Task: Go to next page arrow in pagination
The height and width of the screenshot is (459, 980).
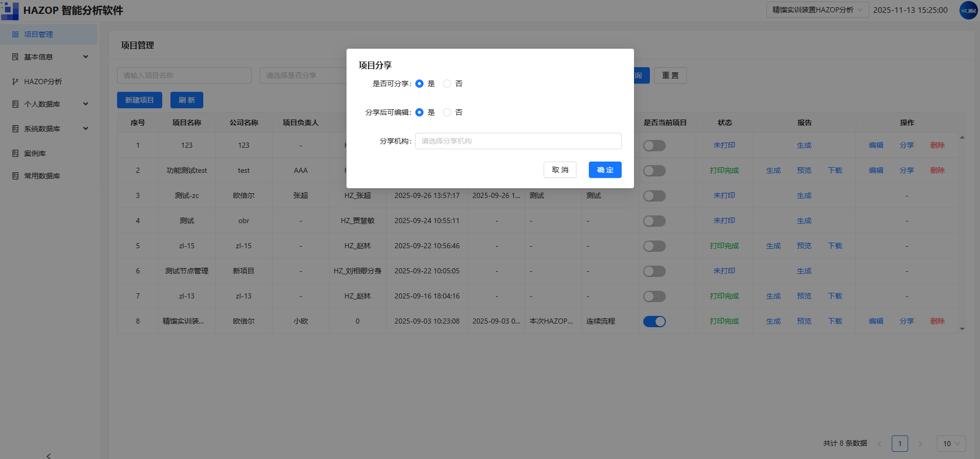Action: coord(920,444)
